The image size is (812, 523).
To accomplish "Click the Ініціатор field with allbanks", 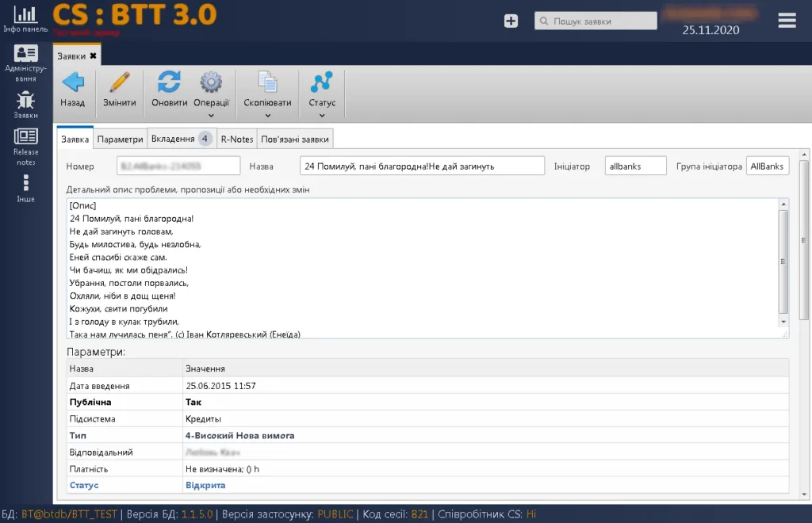I will tap(635, 166).
